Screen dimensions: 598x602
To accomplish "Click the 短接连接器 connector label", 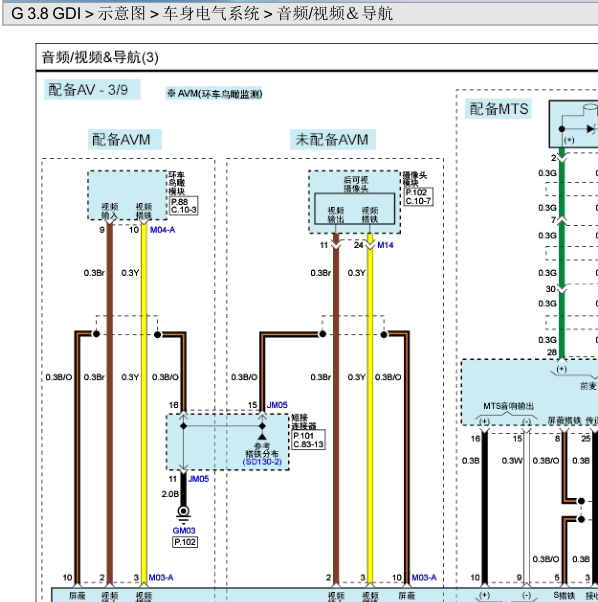I will pyautogui.click(x=304, y=422).
